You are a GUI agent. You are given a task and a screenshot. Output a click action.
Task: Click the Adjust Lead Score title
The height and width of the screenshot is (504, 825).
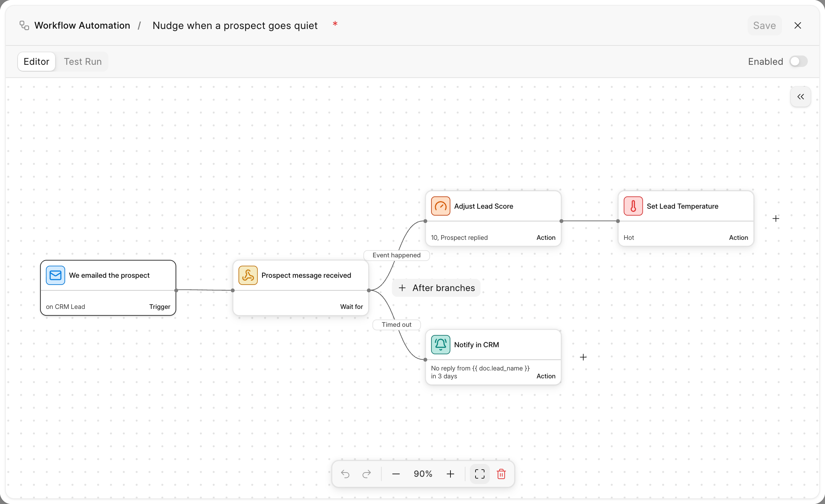483,206
